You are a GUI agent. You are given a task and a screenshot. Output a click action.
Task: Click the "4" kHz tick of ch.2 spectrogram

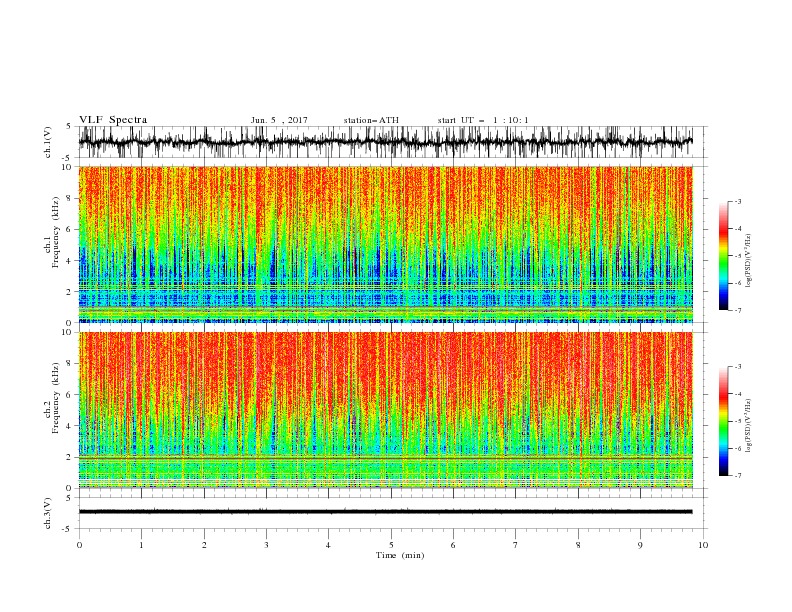pyautogui.click(x=69, y=426)
